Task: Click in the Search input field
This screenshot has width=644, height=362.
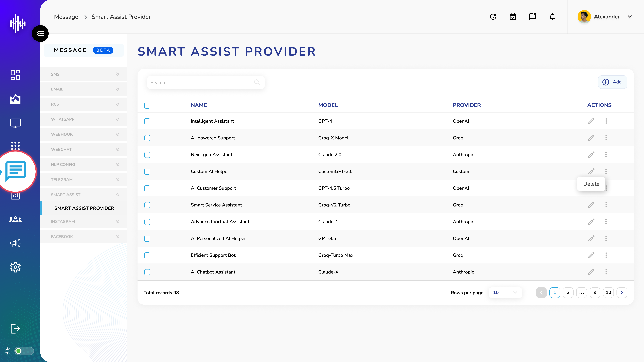Action: pyautogui.click(x=206, y=82)
